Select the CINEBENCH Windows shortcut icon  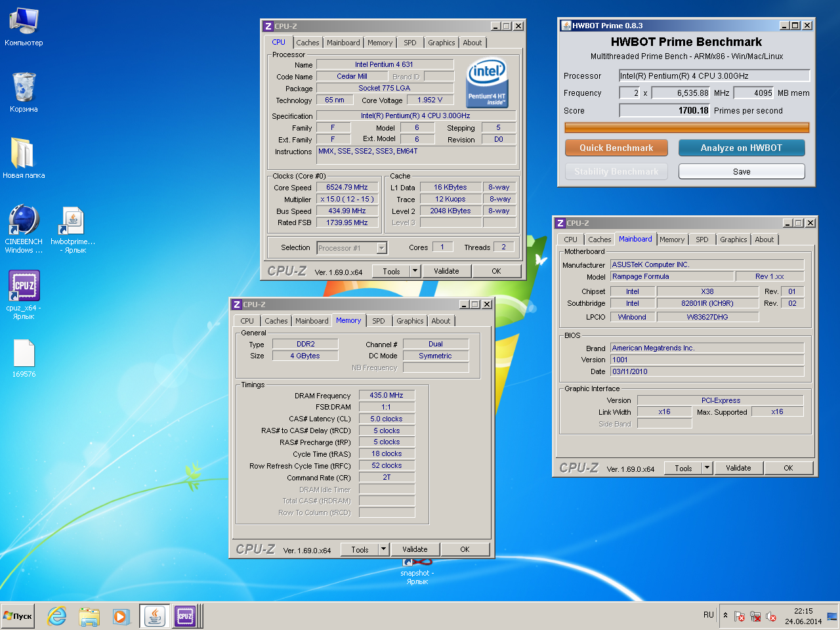coord(24,228)
